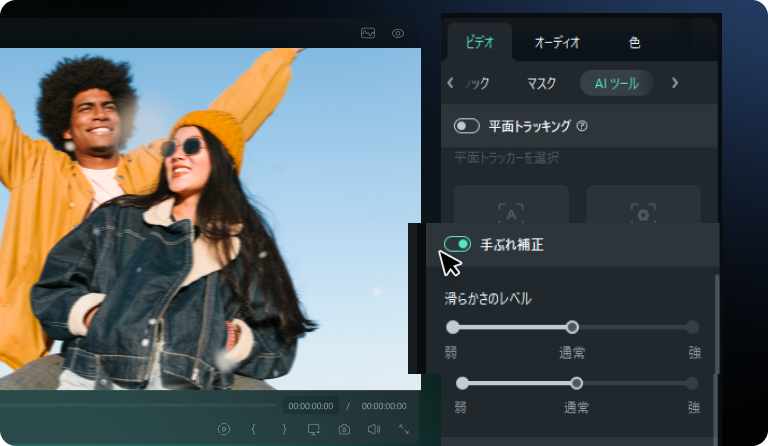
Task: Click the total duration timecode
Action: (384, 406)
